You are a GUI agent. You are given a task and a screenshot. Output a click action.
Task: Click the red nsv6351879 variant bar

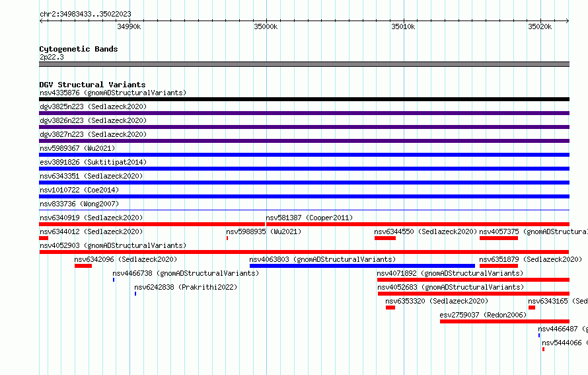499,266
